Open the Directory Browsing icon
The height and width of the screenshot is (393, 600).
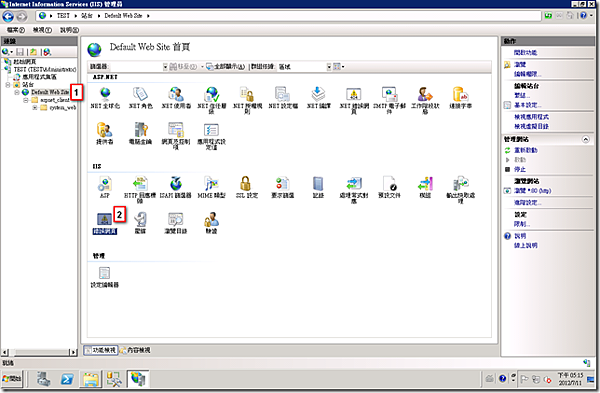[x=176, y=219]
